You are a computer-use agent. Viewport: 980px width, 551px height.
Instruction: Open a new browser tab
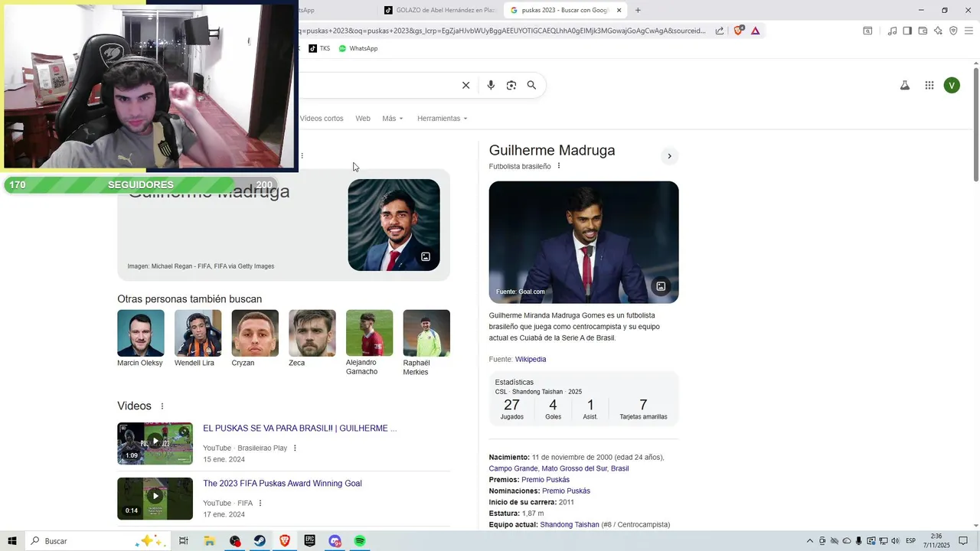coord(638,10)
